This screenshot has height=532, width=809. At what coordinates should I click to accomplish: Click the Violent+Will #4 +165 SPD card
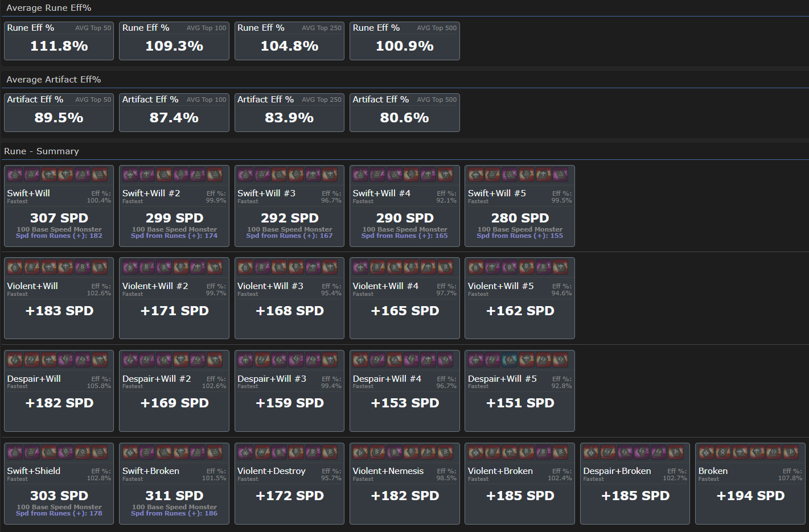(x=405, y=298)
